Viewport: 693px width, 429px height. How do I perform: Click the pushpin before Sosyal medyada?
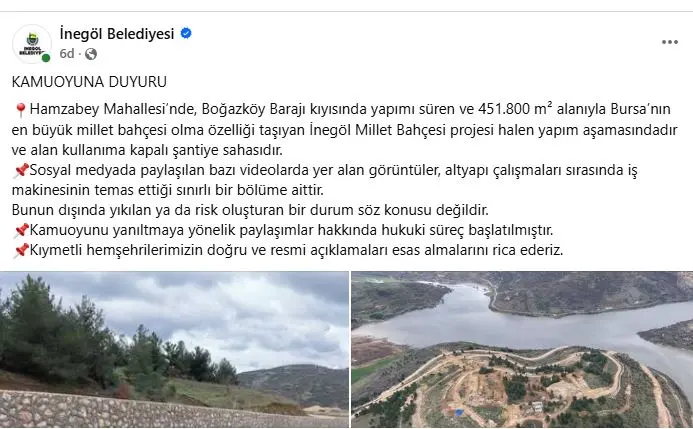coord(21,171)
